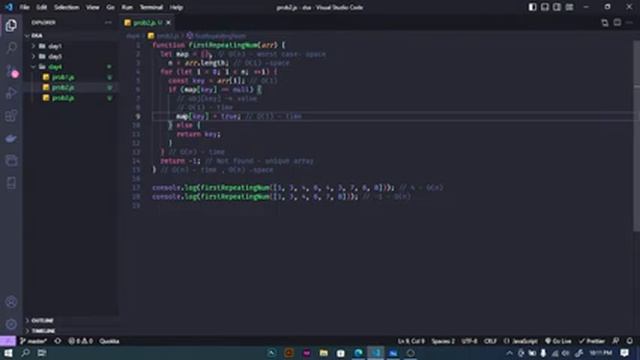This screenshot has width=640, height=360.
Task: Open the Edit menu
Action: [41, 7]
